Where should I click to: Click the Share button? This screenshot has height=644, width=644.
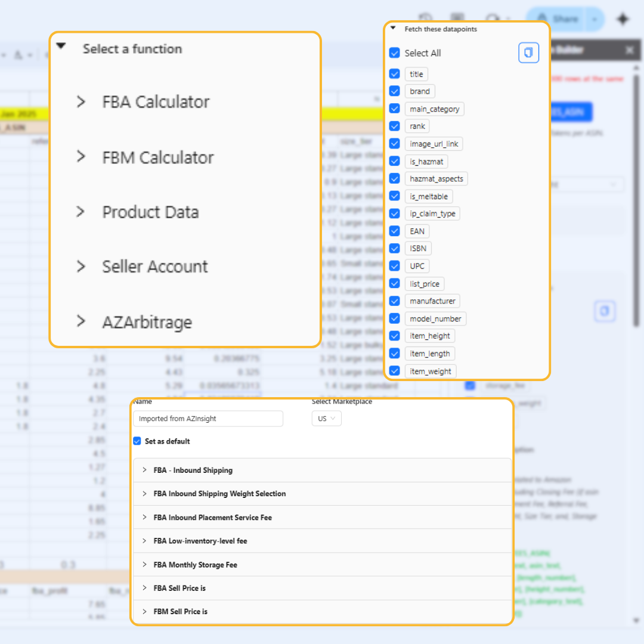pos(556,19)
